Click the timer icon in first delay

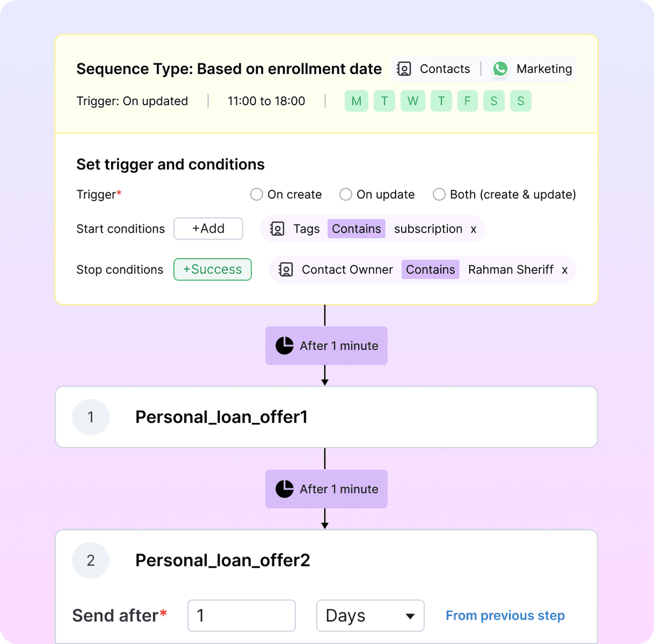pyautogui.click(x=284, y=345)
